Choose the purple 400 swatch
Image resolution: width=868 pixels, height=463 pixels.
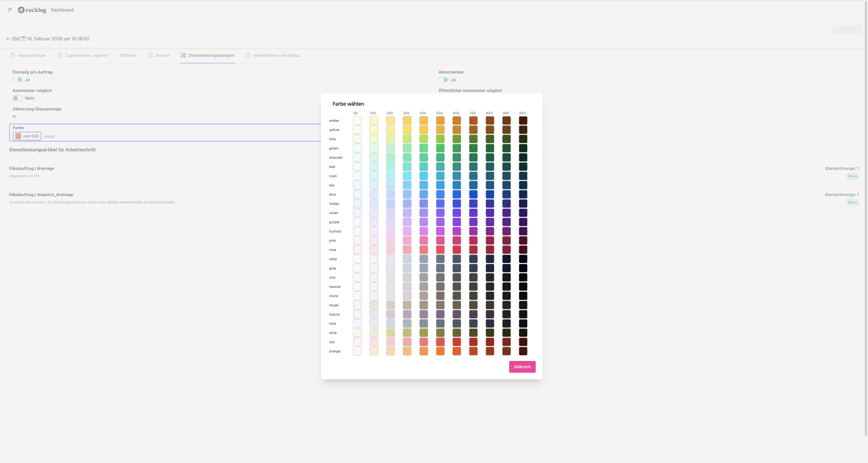[424, 222]
